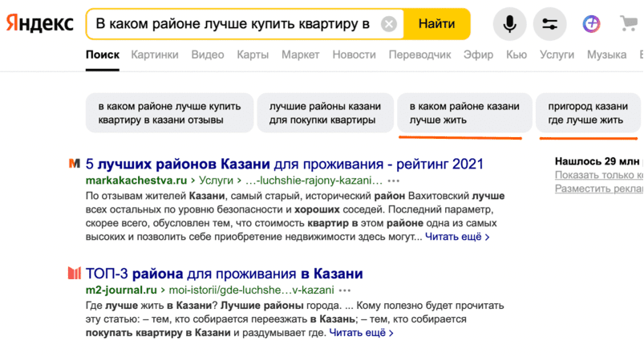Clear the search query with X icon
This screenshot has width=644, height=357.
pyautogui.click(x=389, y=24)
